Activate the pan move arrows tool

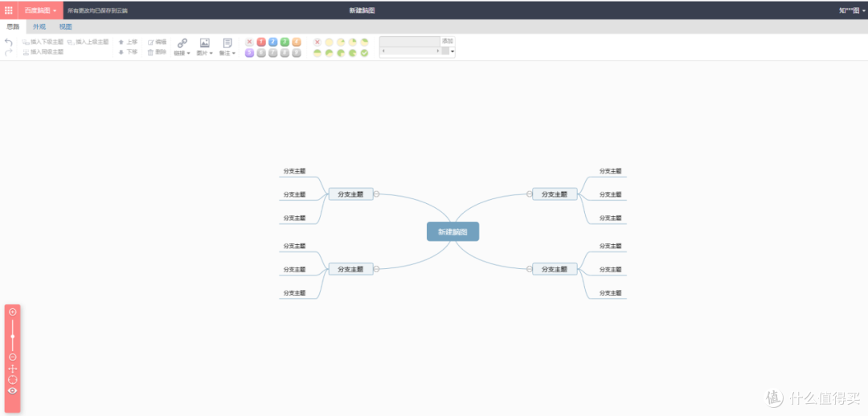click(13, 369)
